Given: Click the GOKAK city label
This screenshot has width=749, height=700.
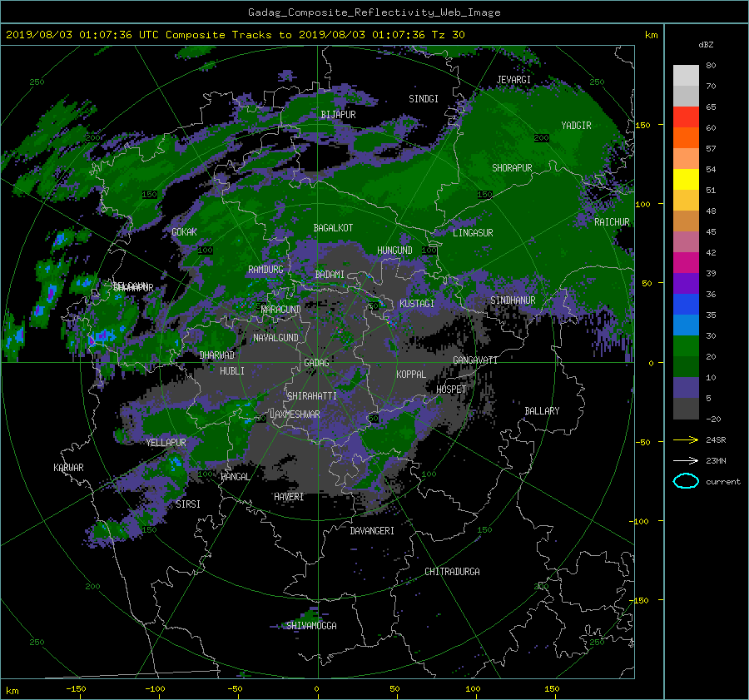Looking at the screenshot, I should 184,232.
